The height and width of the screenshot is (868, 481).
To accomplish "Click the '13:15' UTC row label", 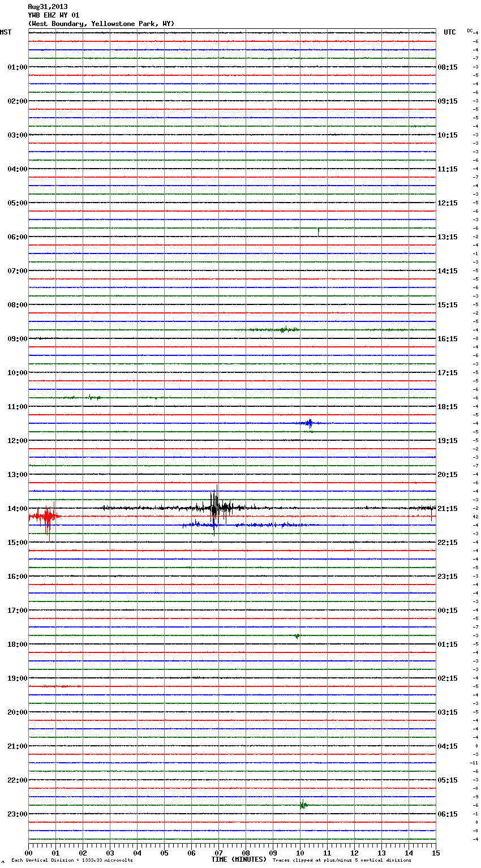I will coord(448,237).
